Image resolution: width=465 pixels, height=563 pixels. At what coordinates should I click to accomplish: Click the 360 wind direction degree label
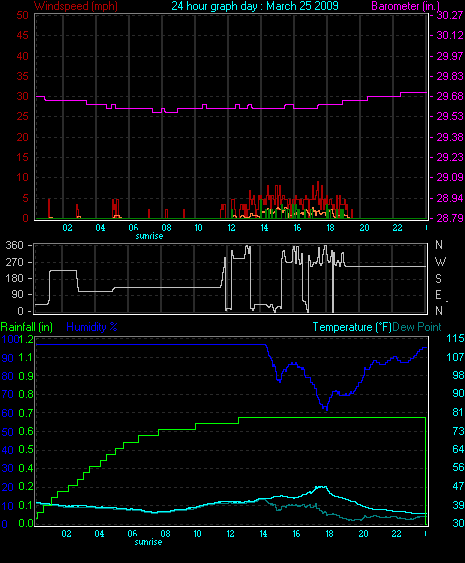click(15, 245)
